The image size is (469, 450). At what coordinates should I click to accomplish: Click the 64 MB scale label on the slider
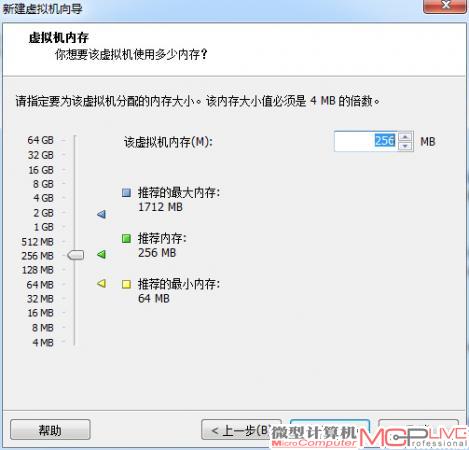click(x=40, y=285)
